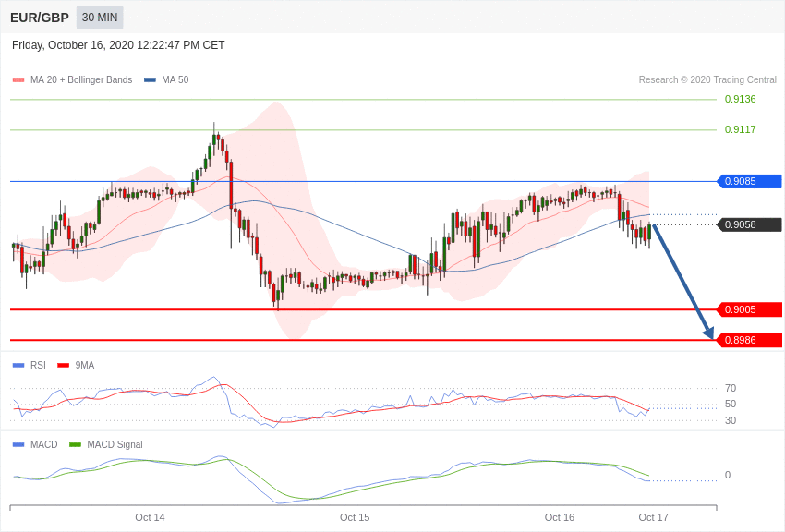
Task: Click the MACD Signal green legend swatch
Action: (75, 445)
